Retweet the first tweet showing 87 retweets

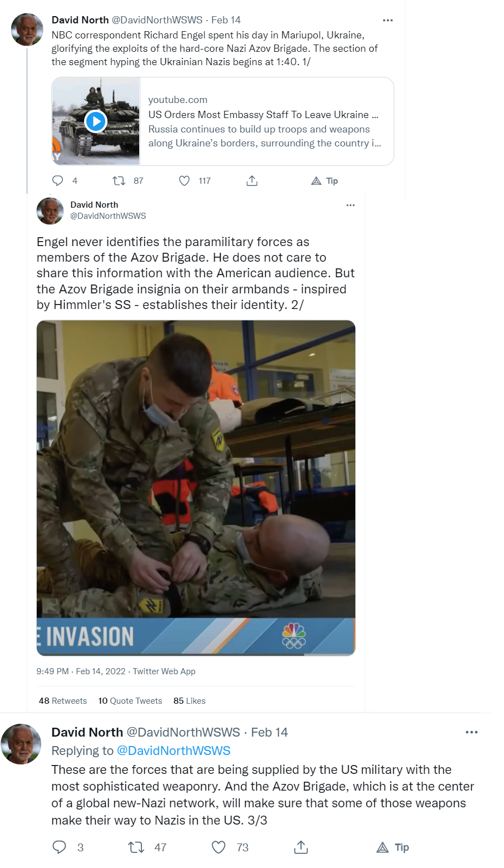coord(119,181)
